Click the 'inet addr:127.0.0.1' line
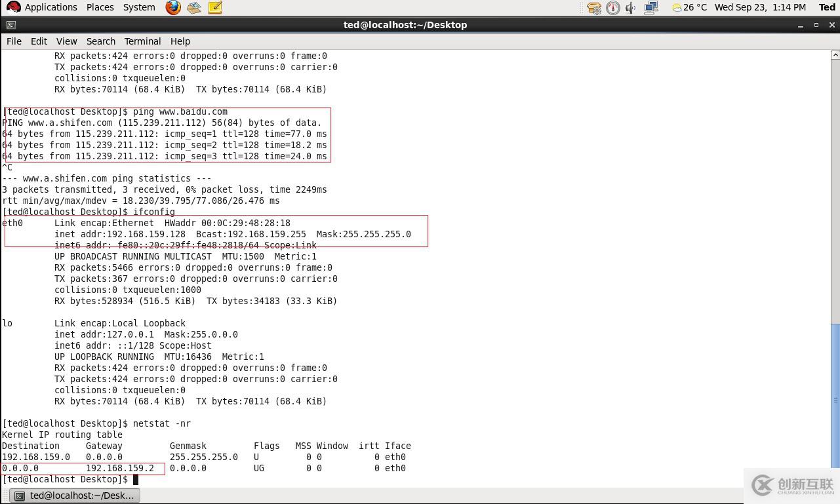This screenshot has width=840, height=504. 146,334
